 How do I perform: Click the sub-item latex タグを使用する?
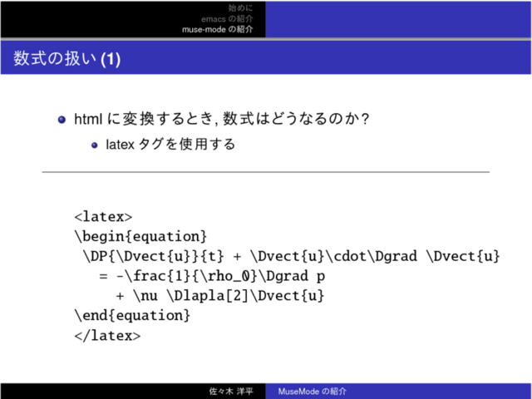pos(170,145)
